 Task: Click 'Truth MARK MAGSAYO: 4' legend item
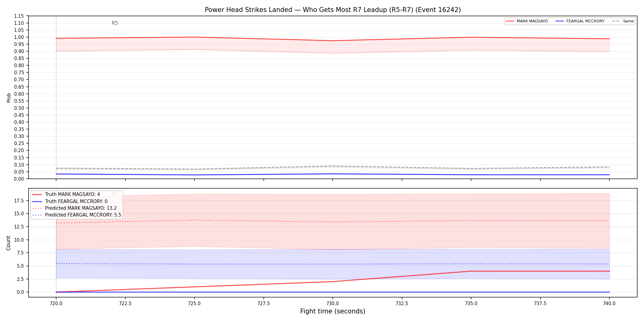click(66, 194)
